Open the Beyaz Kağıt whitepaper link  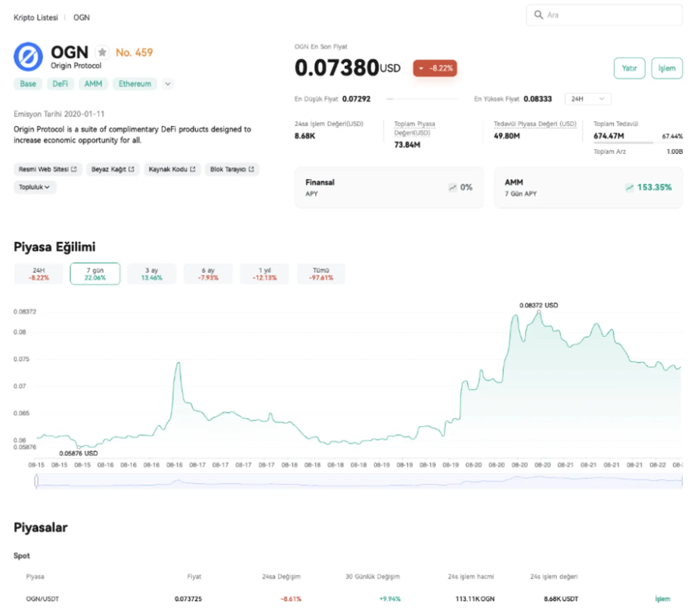(112, 169)
